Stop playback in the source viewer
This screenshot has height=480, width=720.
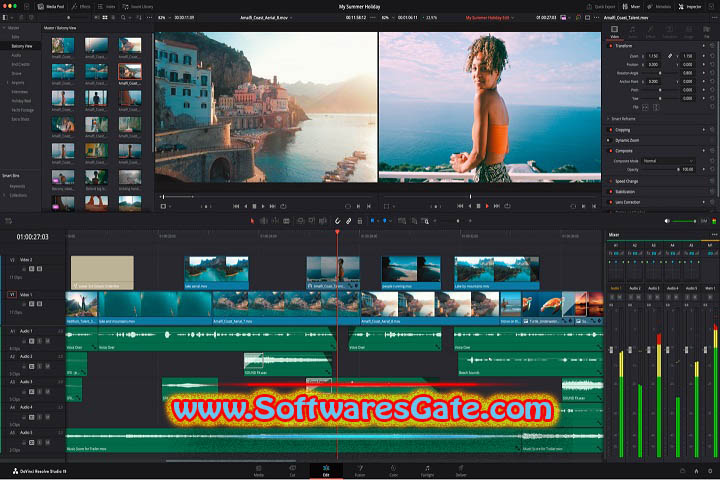(254, 206)
